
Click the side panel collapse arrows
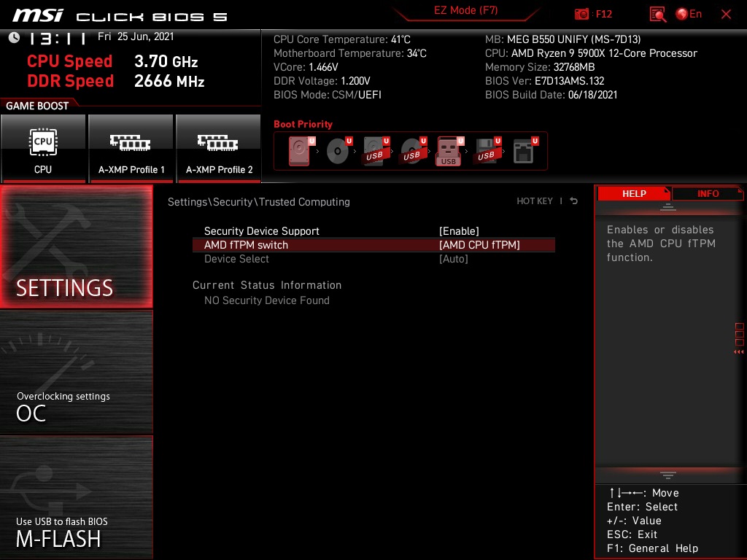[x=738, y=352]
